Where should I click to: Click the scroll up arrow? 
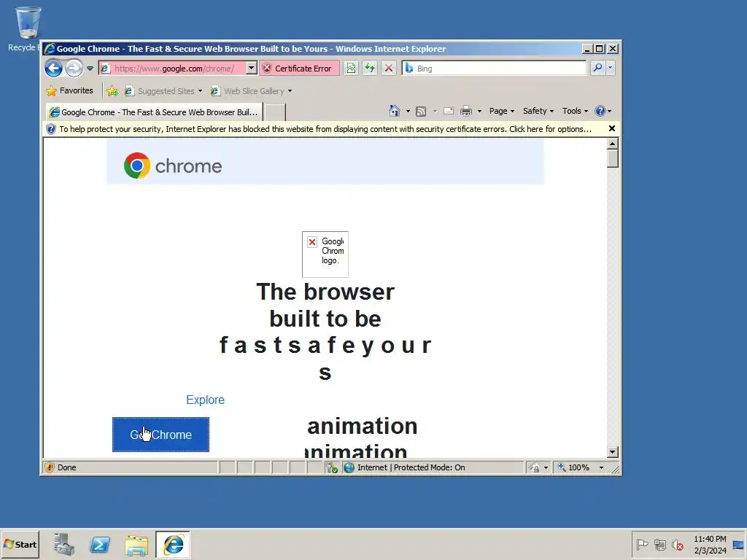pos(613,144)
